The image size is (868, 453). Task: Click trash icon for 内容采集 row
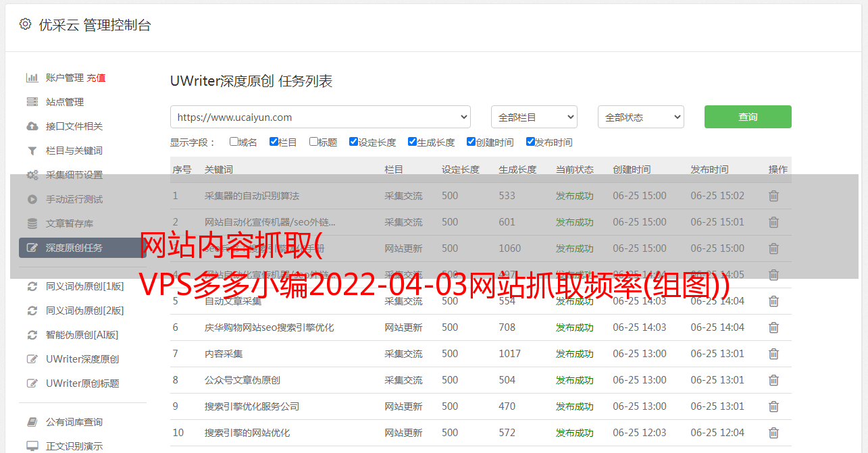[773, 354]
